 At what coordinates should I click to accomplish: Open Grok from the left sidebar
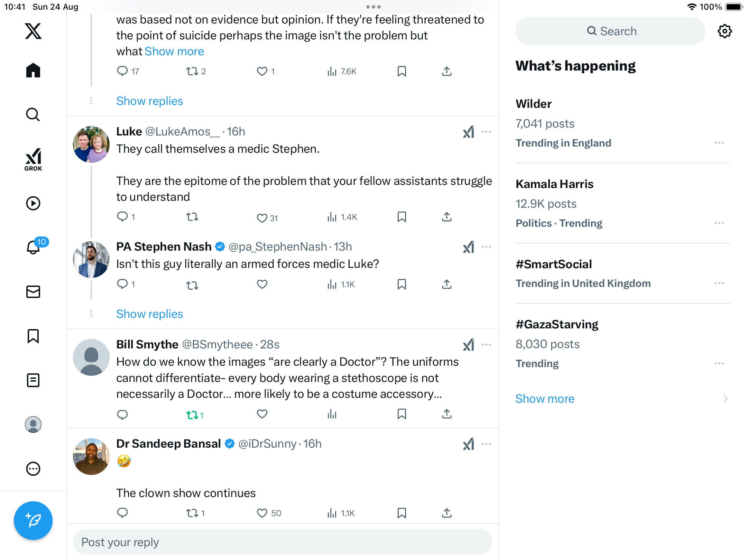(33, 159)
